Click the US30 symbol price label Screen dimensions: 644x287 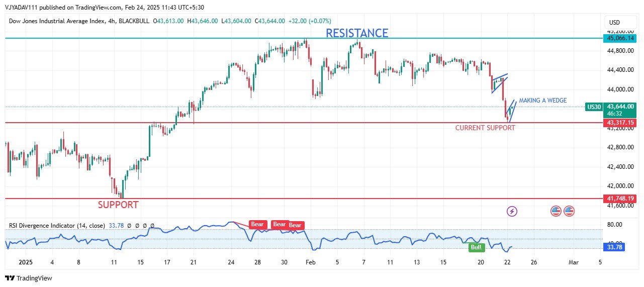pyautogui.click(x=594, y=107)
